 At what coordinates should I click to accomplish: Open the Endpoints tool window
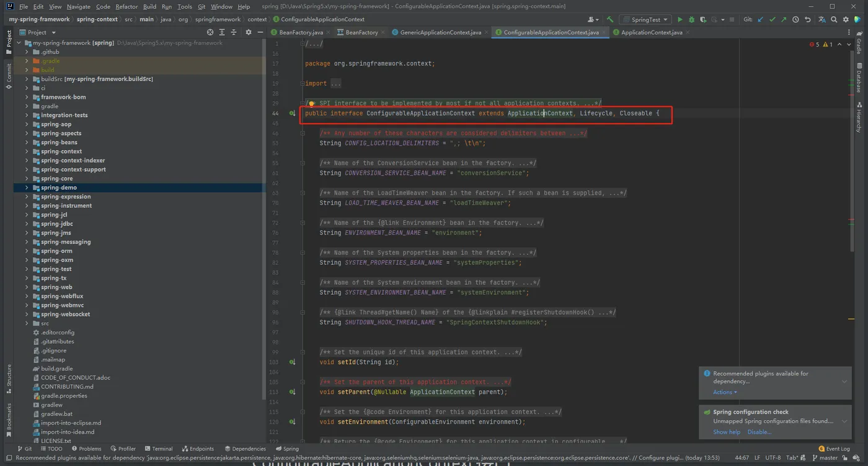pos(198,449)
